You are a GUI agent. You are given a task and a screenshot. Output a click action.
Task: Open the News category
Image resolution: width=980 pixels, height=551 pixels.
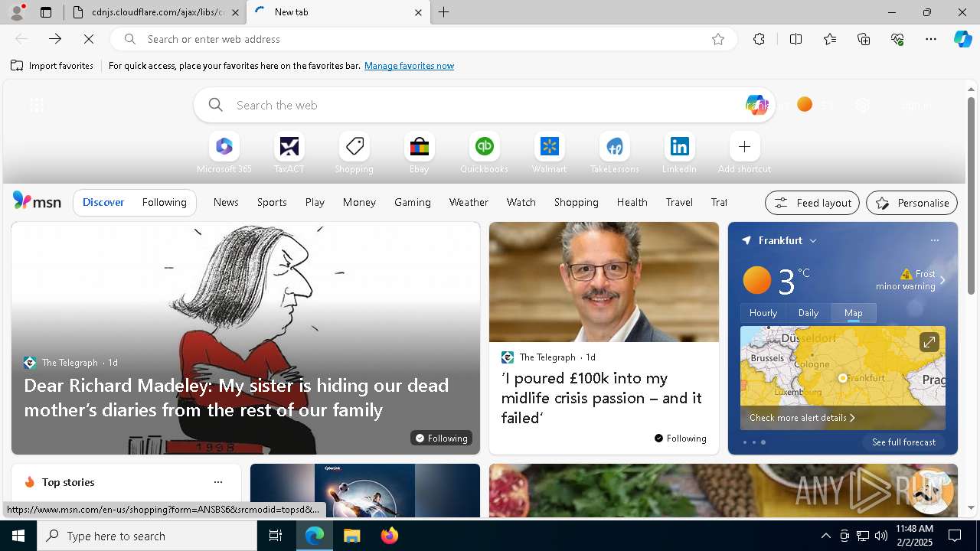point(226,202)
